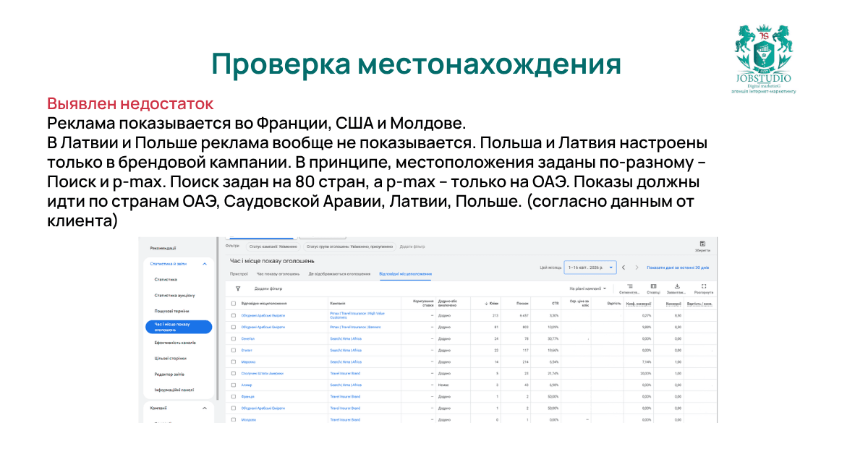Go to previous date range arrow
This screenshot has height=454, width=868.
(x=624, y=267)
